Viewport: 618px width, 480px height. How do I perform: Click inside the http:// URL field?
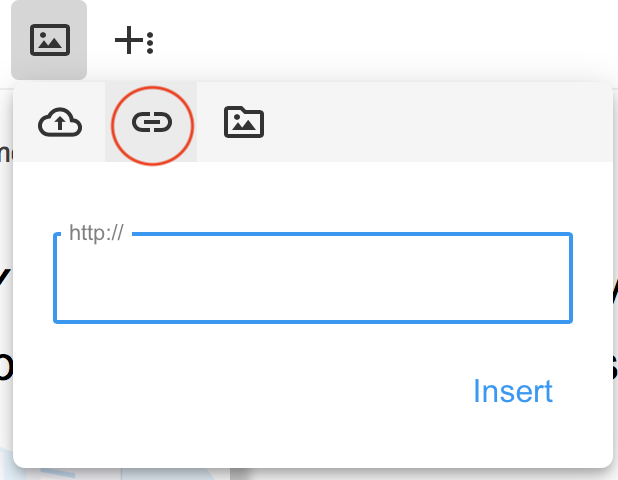(x=313, y=278)
